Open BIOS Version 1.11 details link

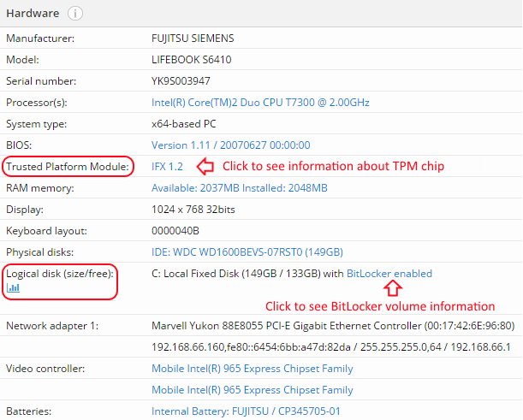click(231, 145)
